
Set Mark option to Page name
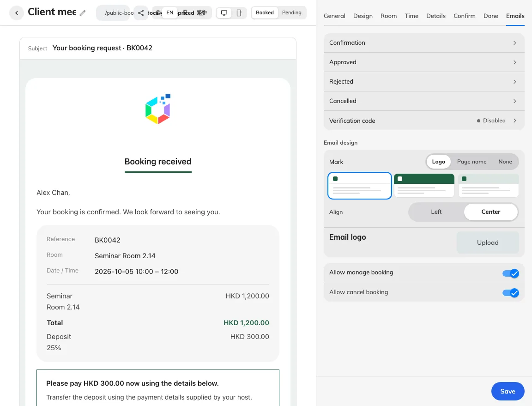click(472, 162)
